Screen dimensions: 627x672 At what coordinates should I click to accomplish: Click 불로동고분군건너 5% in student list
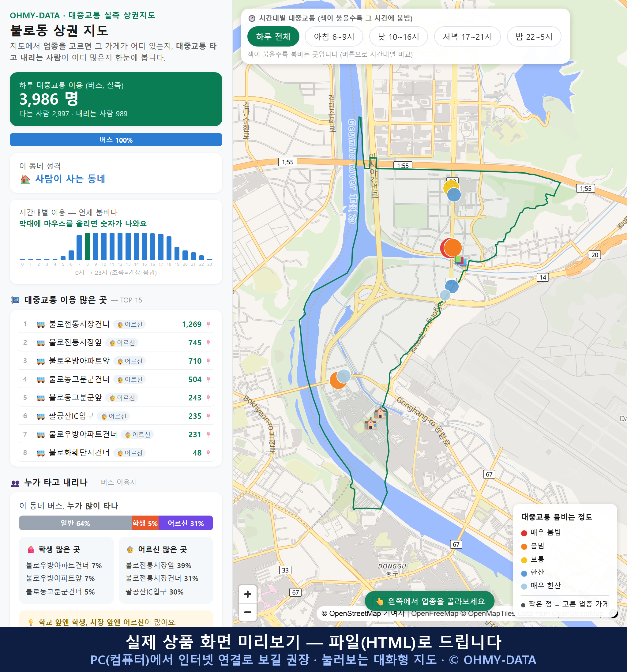(60, 592)
